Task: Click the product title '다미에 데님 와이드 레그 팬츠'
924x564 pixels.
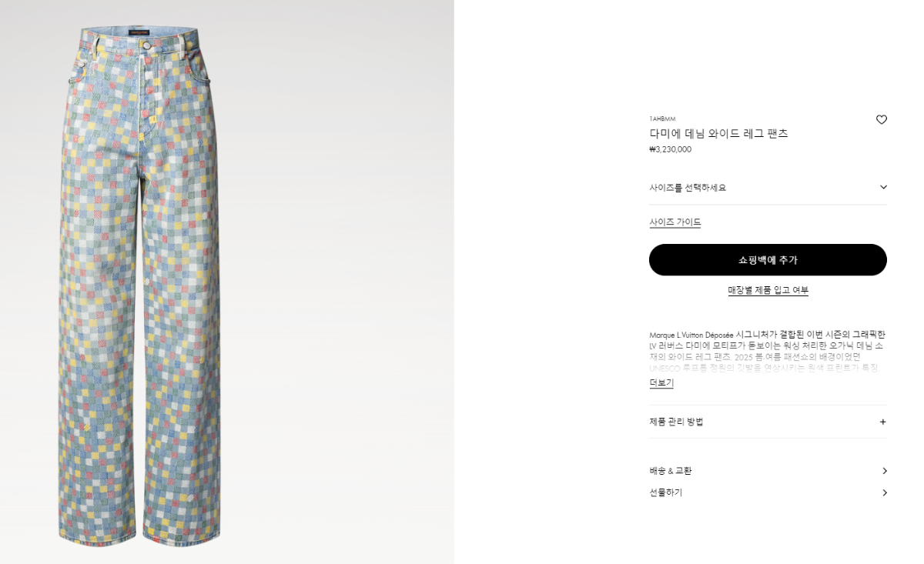Action: (718, 133)
